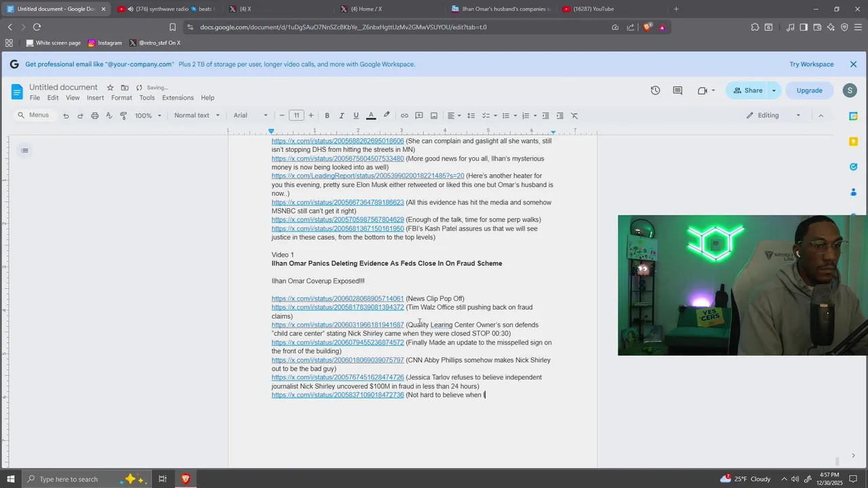Decrease the paragraph indent
Image resolution: width=868 pixels, height=488 pixels.
click(x=547, y=116)
